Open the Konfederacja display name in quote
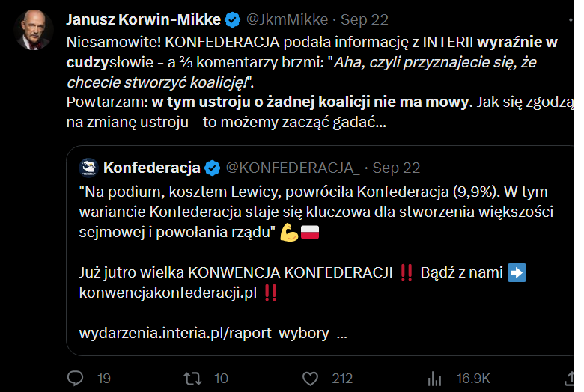 click(152, 167)
